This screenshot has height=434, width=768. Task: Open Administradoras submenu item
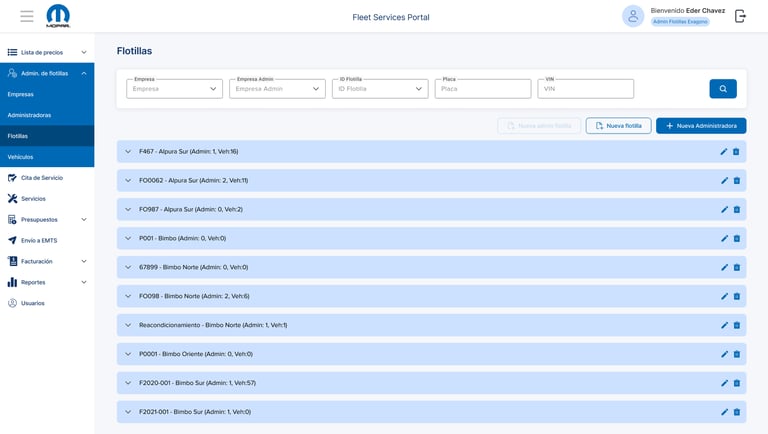47,115
